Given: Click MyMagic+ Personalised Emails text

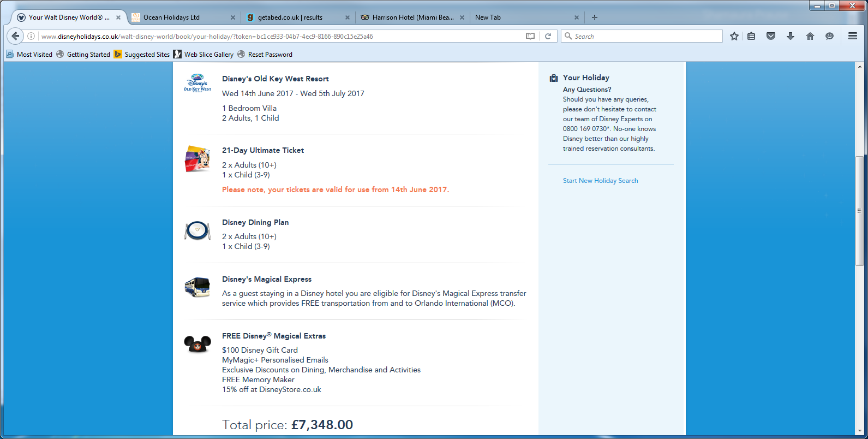Looking at the screenshot, I should pyautogui.click(x=275, y=360).
